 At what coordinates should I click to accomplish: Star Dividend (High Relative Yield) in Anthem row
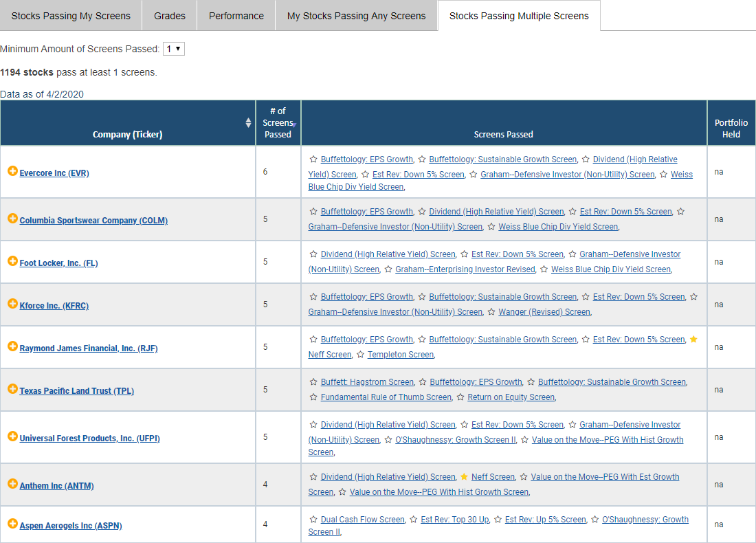click(313, 477)
